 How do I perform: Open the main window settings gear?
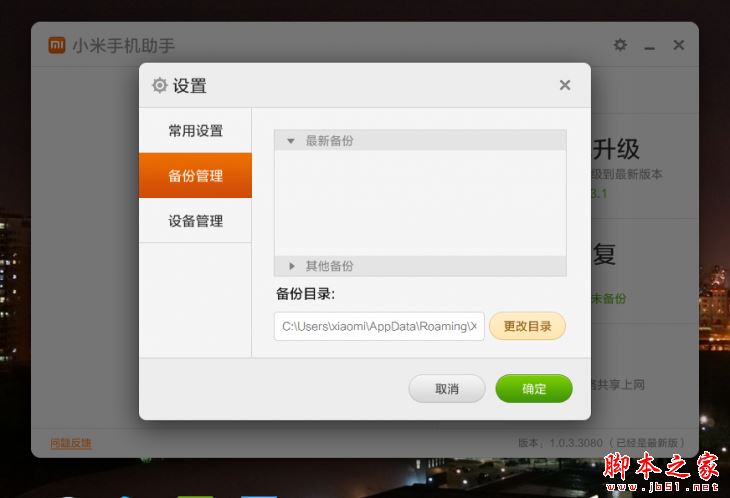620,45
